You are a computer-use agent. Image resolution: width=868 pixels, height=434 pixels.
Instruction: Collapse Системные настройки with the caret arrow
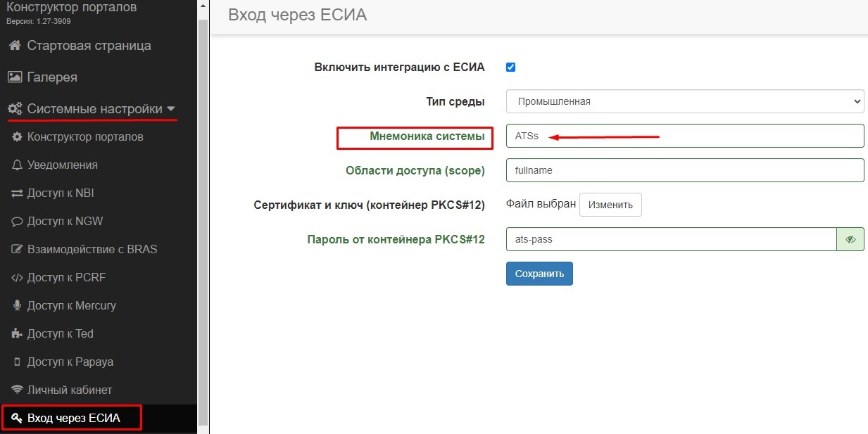tap(171, 110)
